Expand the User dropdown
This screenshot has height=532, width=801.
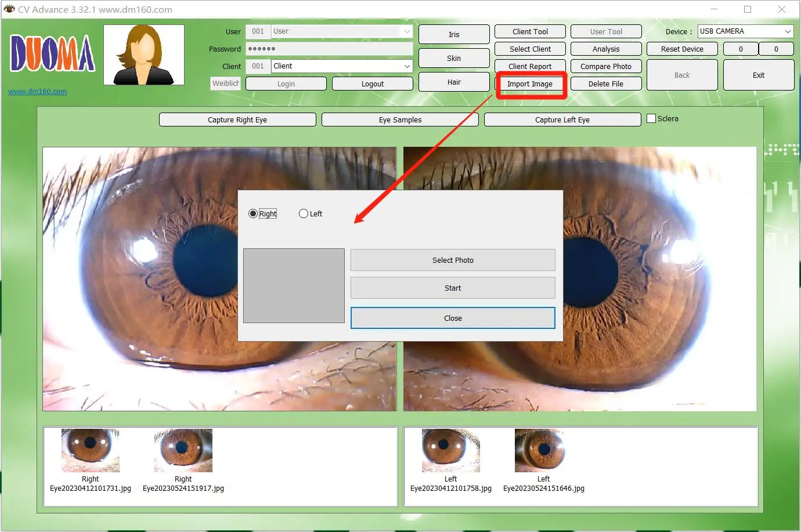point(407,31)
